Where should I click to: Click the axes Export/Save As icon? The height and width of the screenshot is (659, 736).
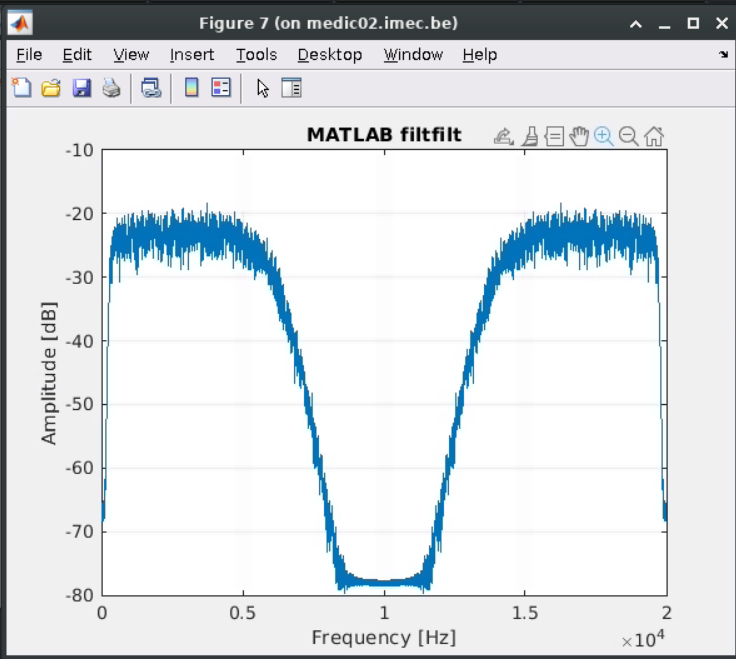click(504, 137)
